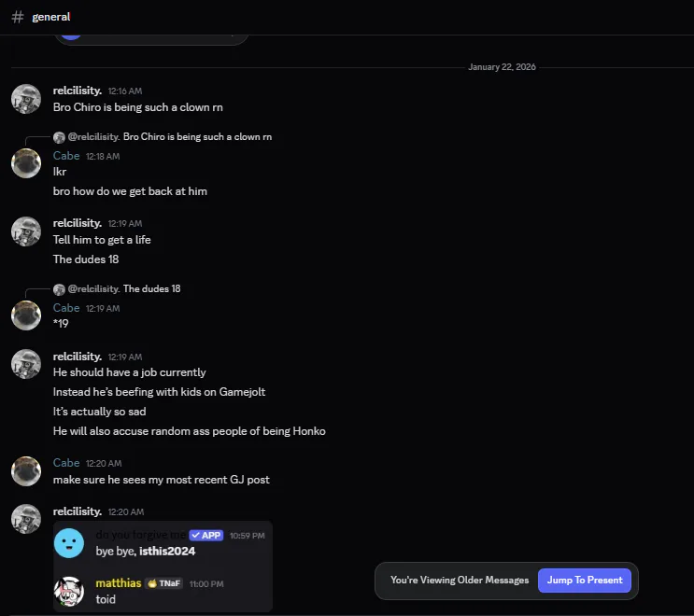The height and width of the screenshot is (616, 694).
Task: Open relcilisity's avatar on the 12:16 AM message
Action: point(25,99)
